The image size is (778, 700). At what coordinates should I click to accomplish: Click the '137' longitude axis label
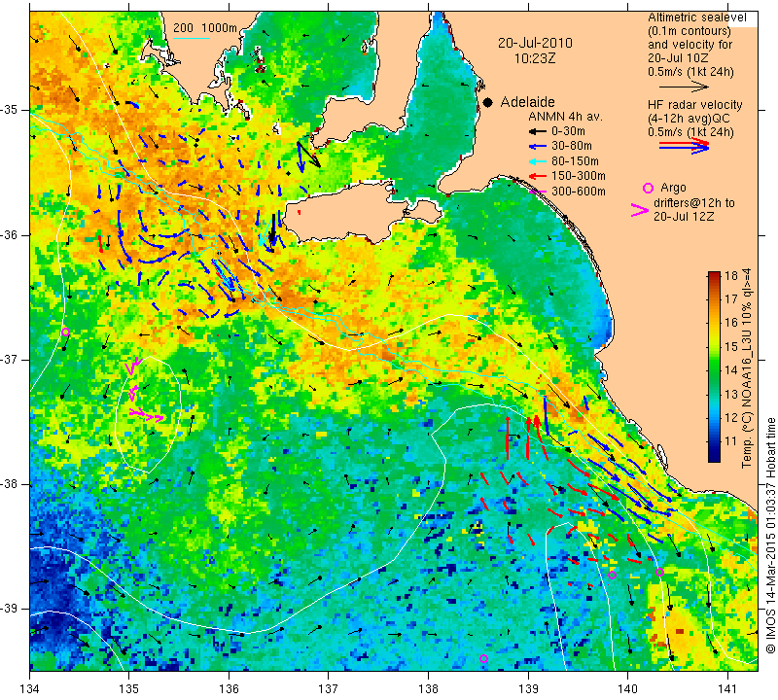tap(329, 689)
